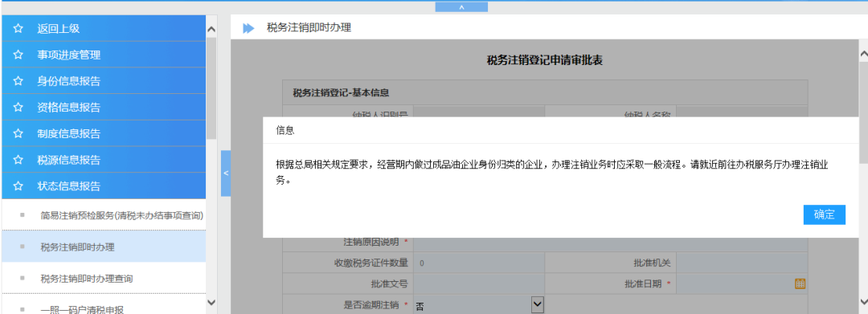The width and height of the screenshot is (868, 314).
Task: Click the 收缴税务证件数量 field
Action: click(479, 263)
